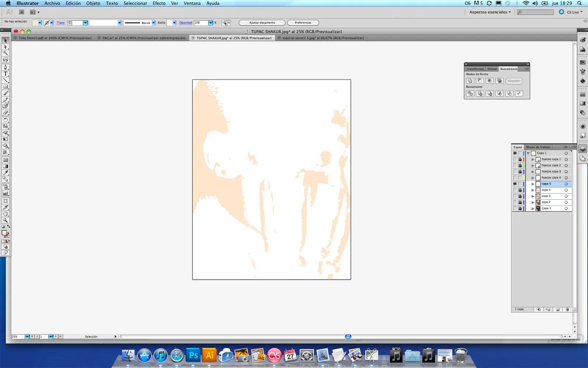This screenshot has height=368, width=588.
Task: Switch to tutorial stencil 1.jpg tab
Action: point(321,38)
